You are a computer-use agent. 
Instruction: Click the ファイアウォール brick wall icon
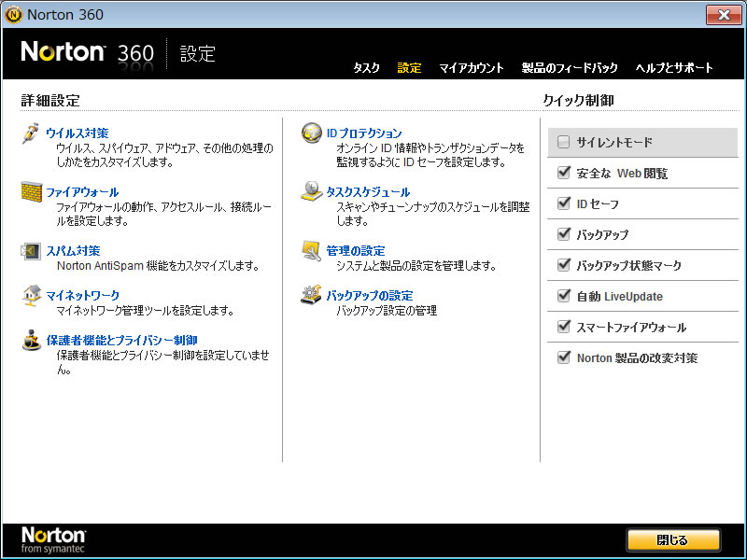pos(32,192)
